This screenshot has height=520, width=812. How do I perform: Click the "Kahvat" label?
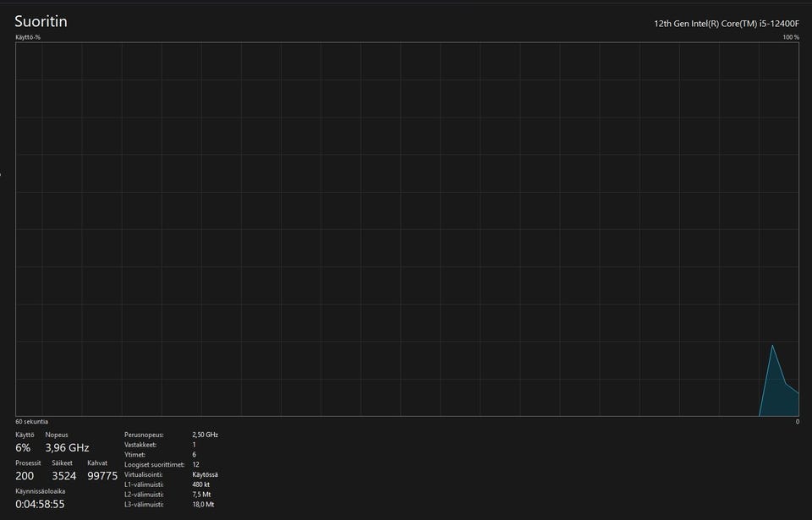point(97,463)
